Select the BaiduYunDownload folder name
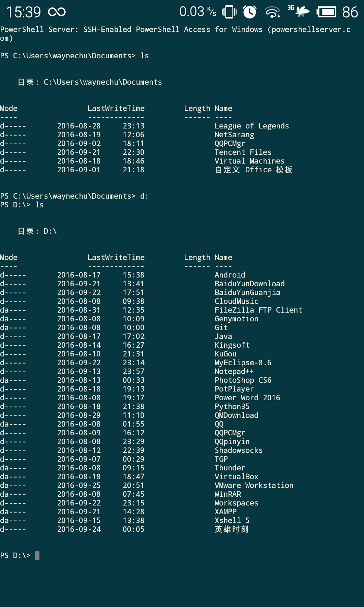 click(x=249, y=284)
